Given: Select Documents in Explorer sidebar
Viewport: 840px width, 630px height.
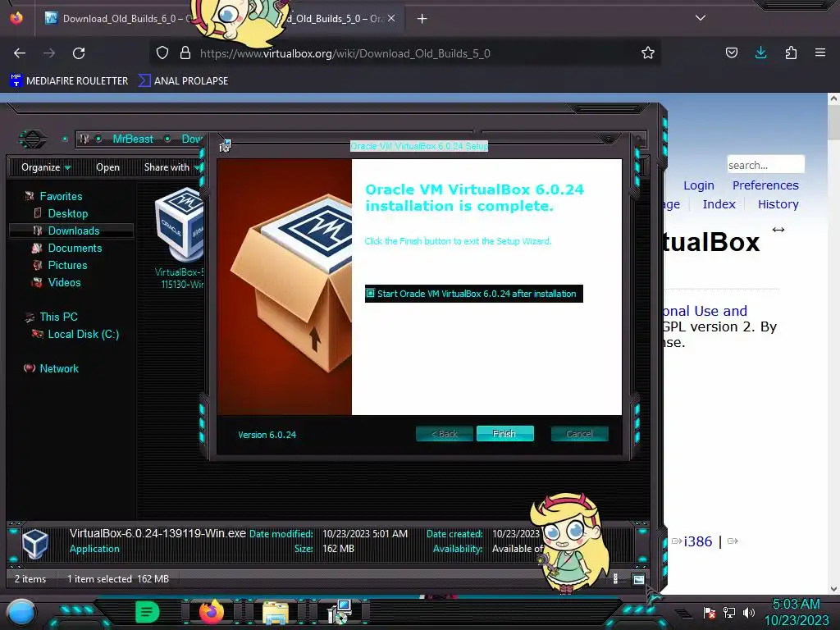Looking at the screenshot, I should click(75, 248).
